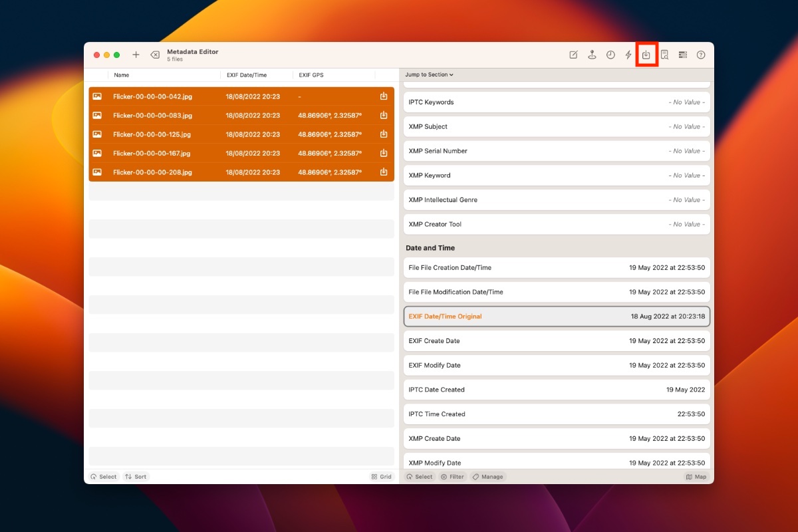Click the save changes icon in toolbar
The height and width of the screenshot is (532, 798).
(x=646, y=55)
